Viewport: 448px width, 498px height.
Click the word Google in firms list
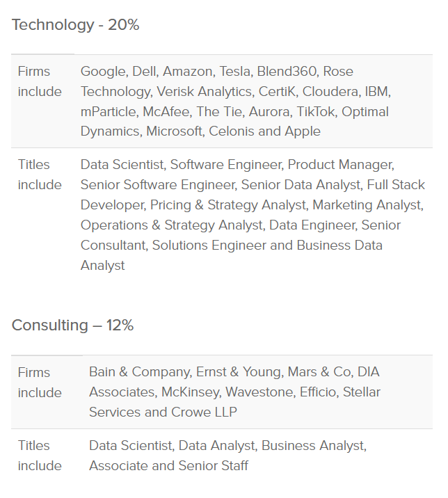(x=104, y=72)
